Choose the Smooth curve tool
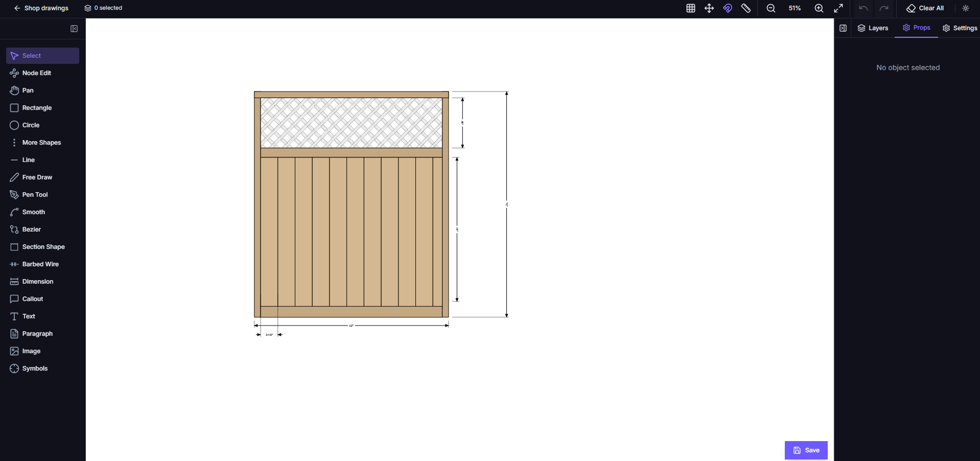This screenshot has width=980, height=461. (42, 212)
